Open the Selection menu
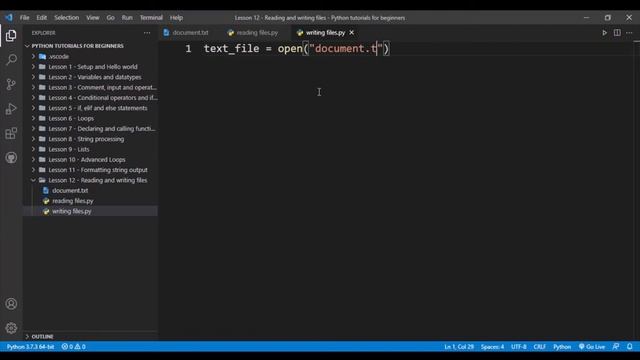Image resolution: width=640 pixels, height=360 pixels. tap(67, 18)
